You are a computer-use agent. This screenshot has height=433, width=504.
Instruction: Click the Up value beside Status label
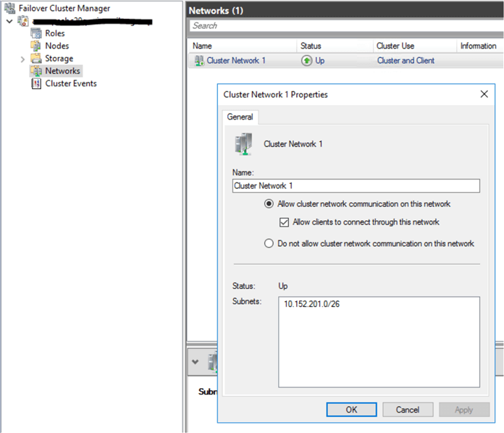click(x=283, y=286)
